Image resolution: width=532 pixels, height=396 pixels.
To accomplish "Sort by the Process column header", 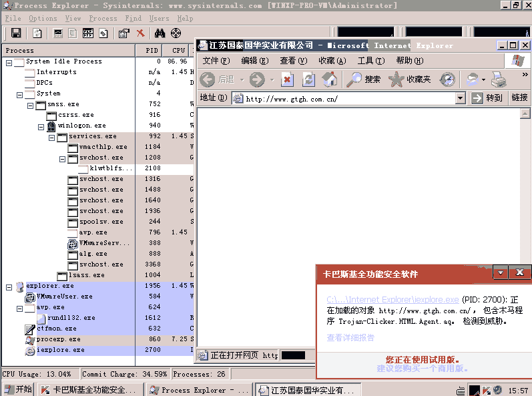I will click(69, 51).
